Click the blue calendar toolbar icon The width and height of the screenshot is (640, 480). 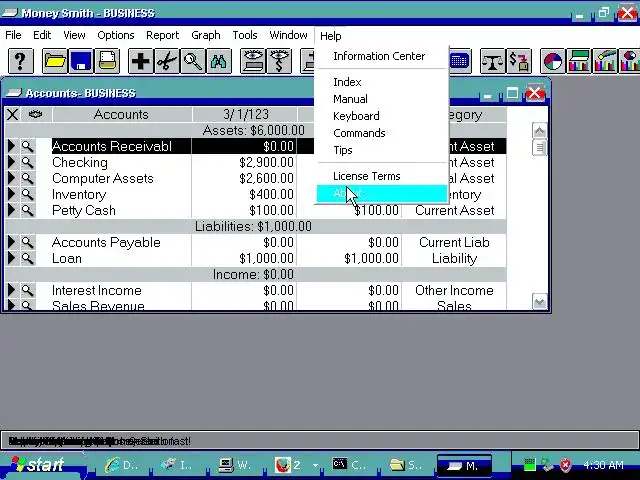pos(460,61)
